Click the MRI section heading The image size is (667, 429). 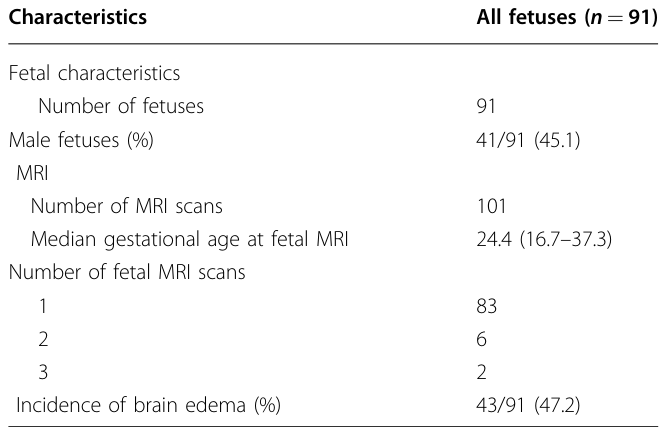32,173
